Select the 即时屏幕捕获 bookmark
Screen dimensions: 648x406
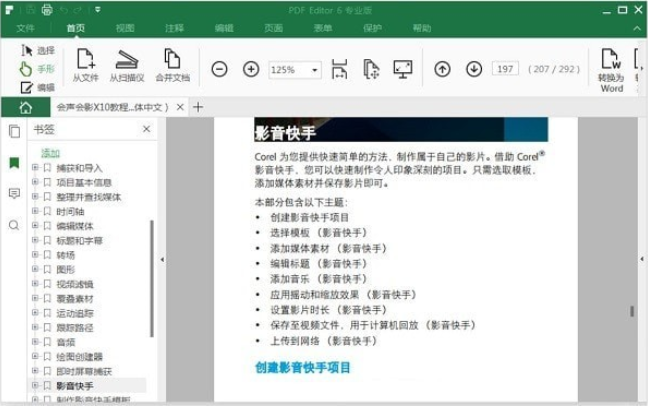point(84,371)
